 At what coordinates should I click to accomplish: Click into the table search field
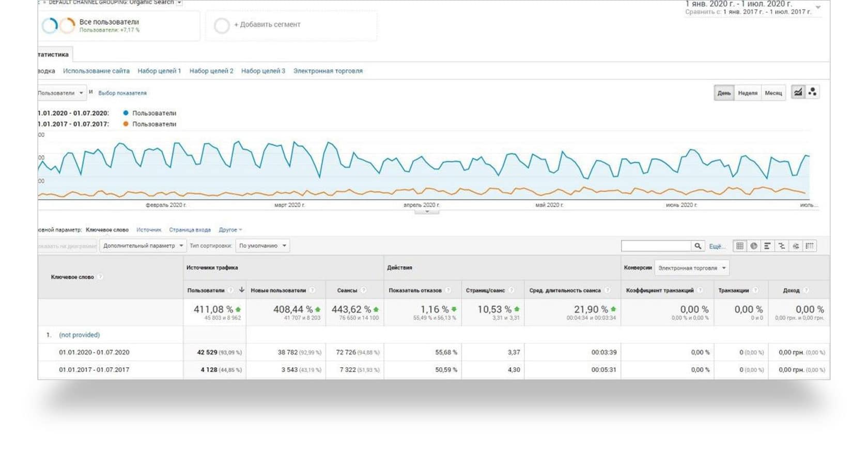pos(656,246)
